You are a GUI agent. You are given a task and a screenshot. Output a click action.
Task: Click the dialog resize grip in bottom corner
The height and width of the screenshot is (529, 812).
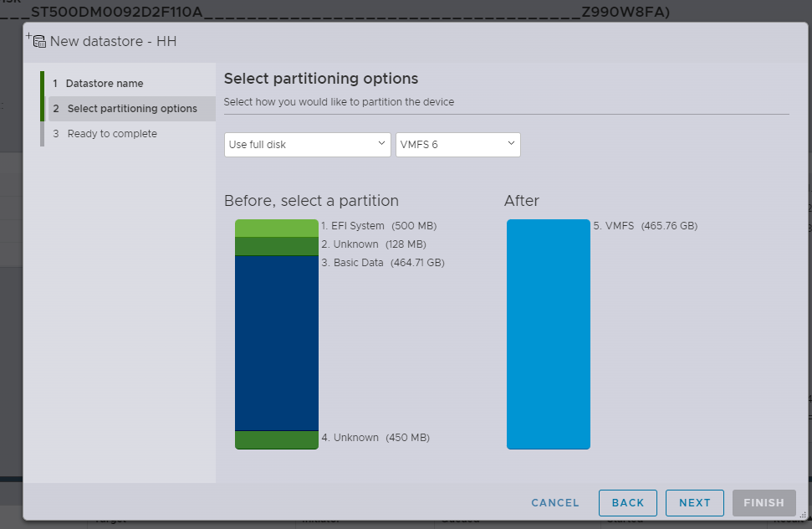click(803, 515)
